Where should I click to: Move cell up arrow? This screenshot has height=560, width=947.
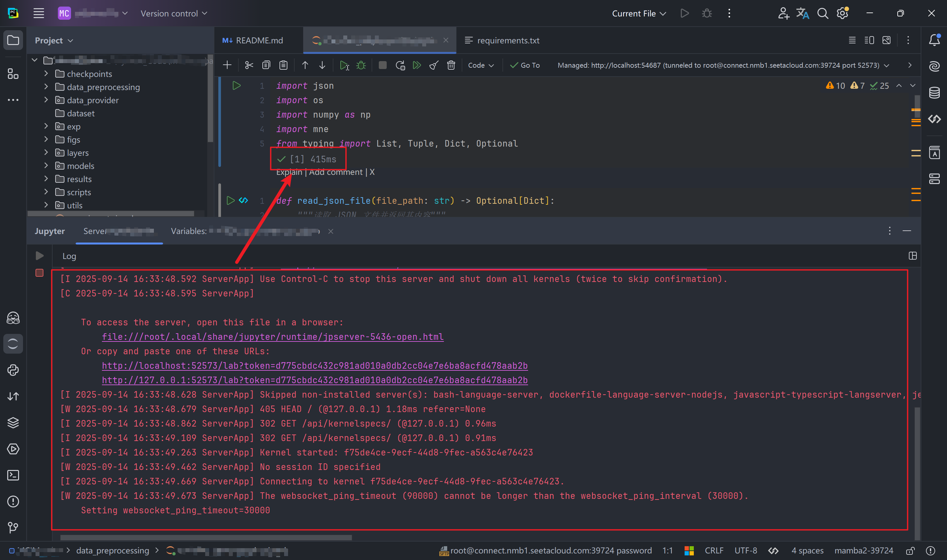[305, 65]
